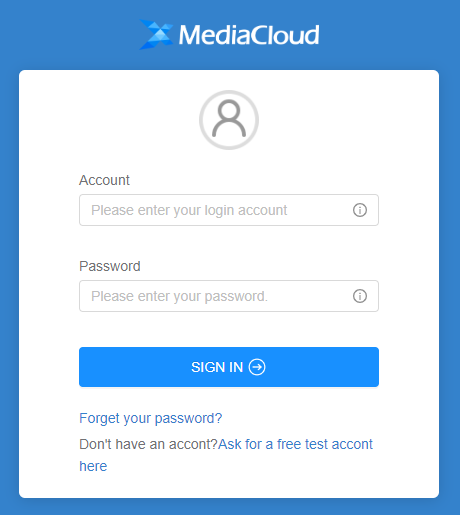Focus the login account input field
The height and width of the screenshot is (515, 460).
[x=229, y=210]
